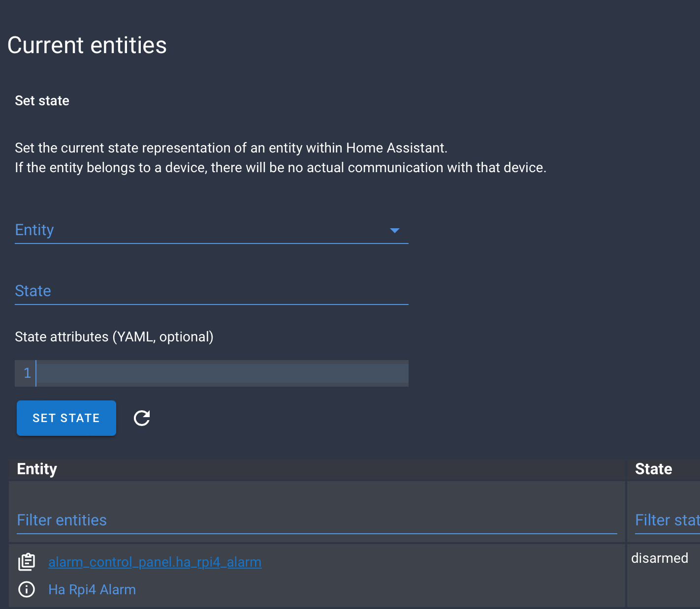700x609 pixels.
Task: Open the Entity dropdown arrow
Action: coord(394,230)
